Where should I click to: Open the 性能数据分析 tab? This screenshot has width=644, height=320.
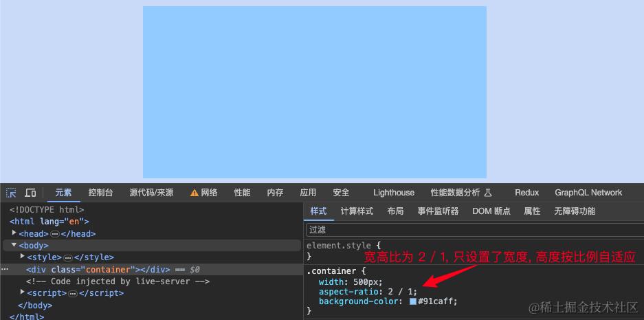(455, 193)
